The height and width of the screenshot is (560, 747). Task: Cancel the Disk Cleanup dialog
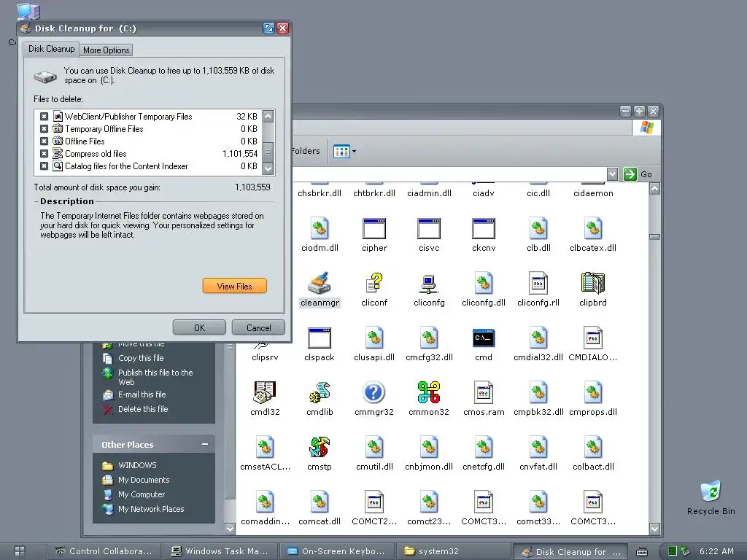[258, 327]
